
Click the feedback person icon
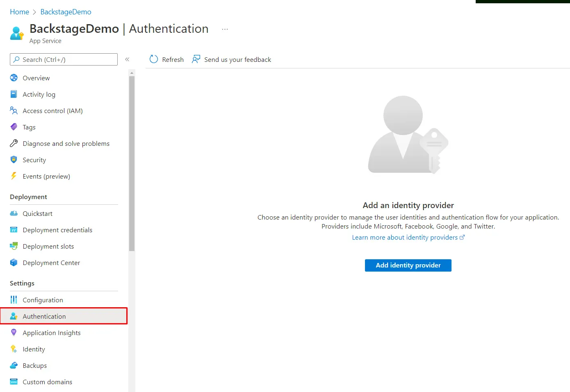tap(196, 59)
